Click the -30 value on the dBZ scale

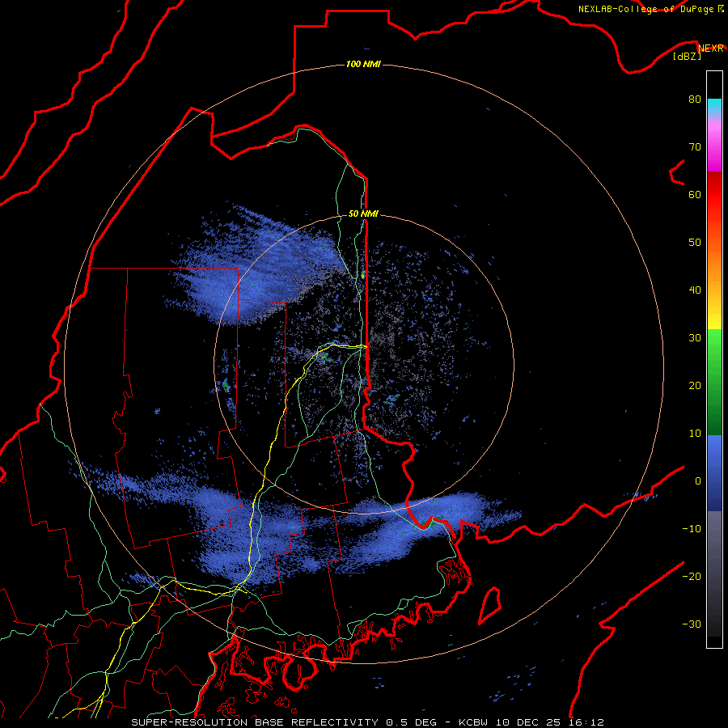tap(692, 624)
